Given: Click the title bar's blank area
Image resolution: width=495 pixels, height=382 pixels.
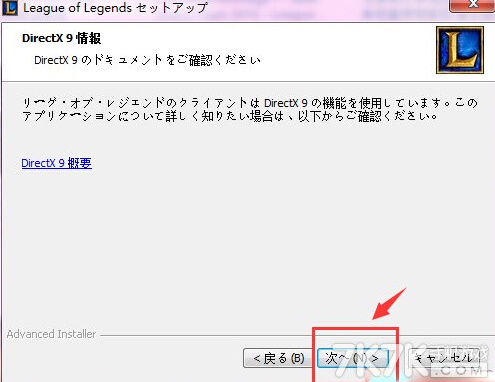Looking at the screenshot, I should pos(327,8).
